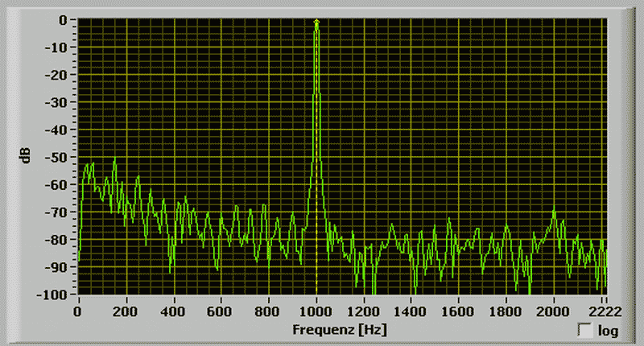Click the '-70' y-axis tick label
This screenshot has width=644, height=346.
[55, 212]
